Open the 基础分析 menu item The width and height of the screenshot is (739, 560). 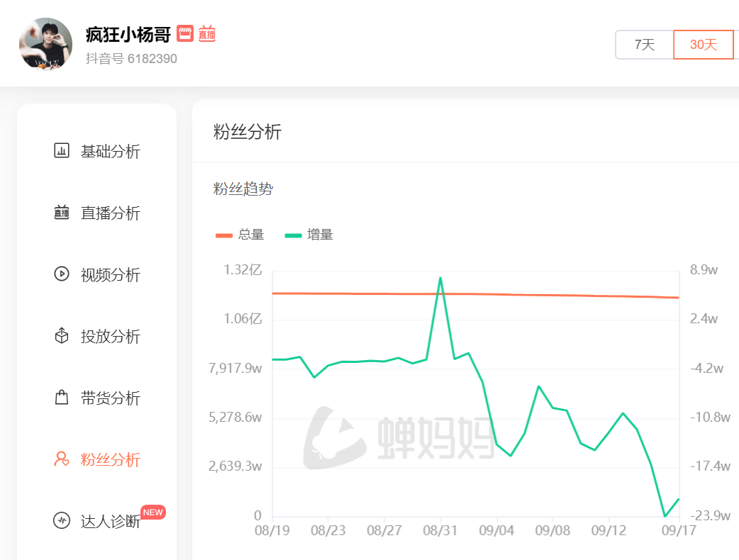(x=110, y=151)
